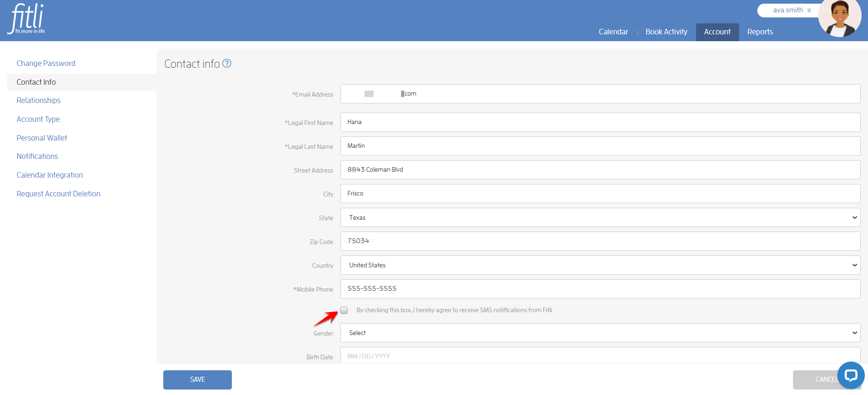Go to the Book Activity tab
Image resolution: width=868 pixels, height=395 pixels.
[666, 32]
